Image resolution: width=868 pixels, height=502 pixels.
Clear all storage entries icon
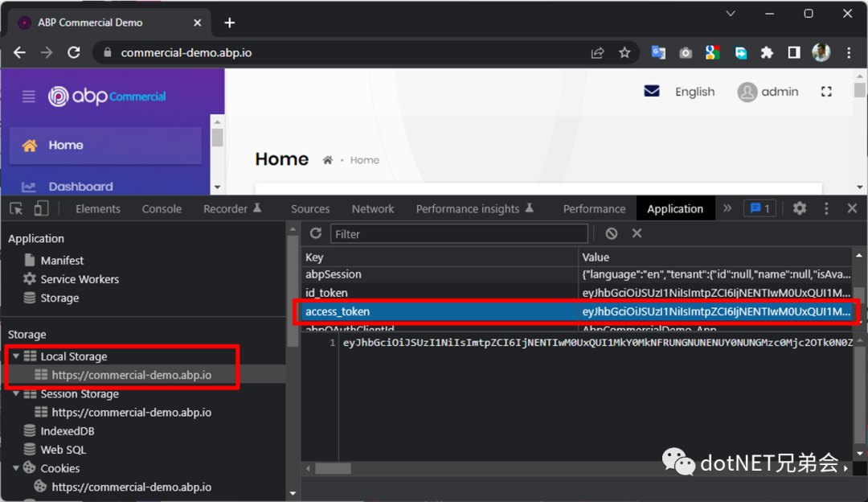click(611, 233)
